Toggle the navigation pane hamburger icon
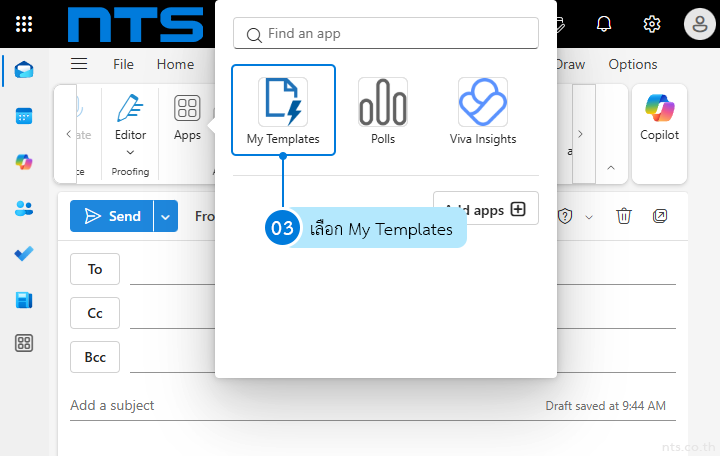Image resolution: width=720 pixels, height=456 pixels. 79,64
